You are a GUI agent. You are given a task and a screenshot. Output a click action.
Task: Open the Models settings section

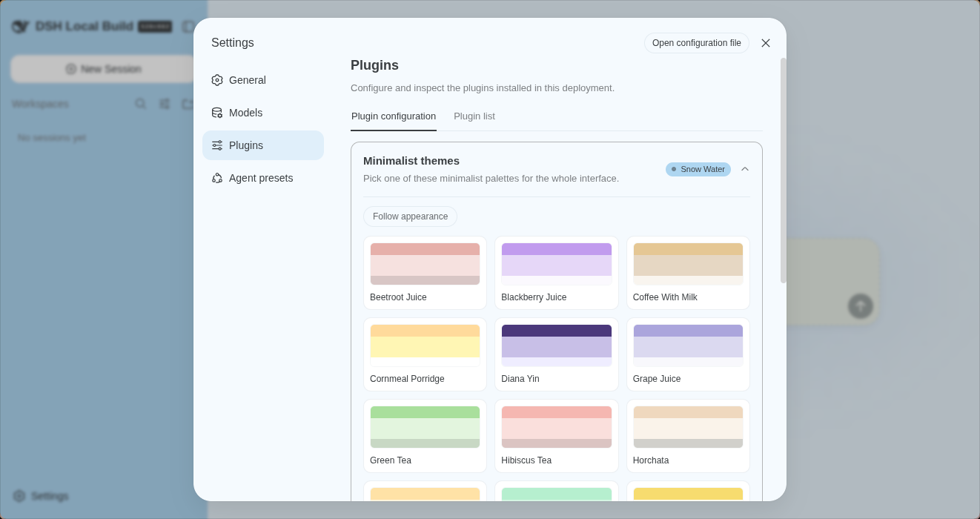(x=263, y=113)
